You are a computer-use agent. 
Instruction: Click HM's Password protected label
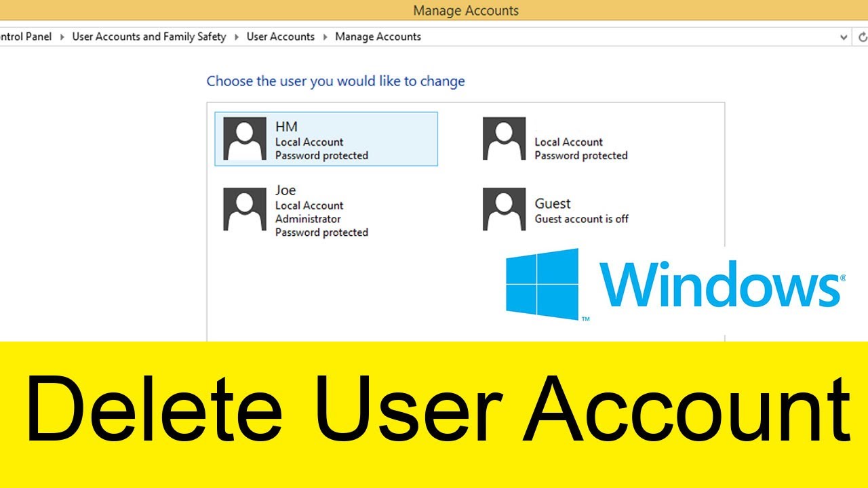[x=321, y=156]
